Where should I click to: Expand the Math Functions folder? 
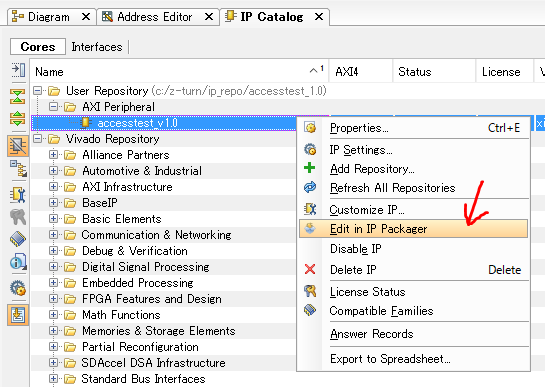click(53, 315)
